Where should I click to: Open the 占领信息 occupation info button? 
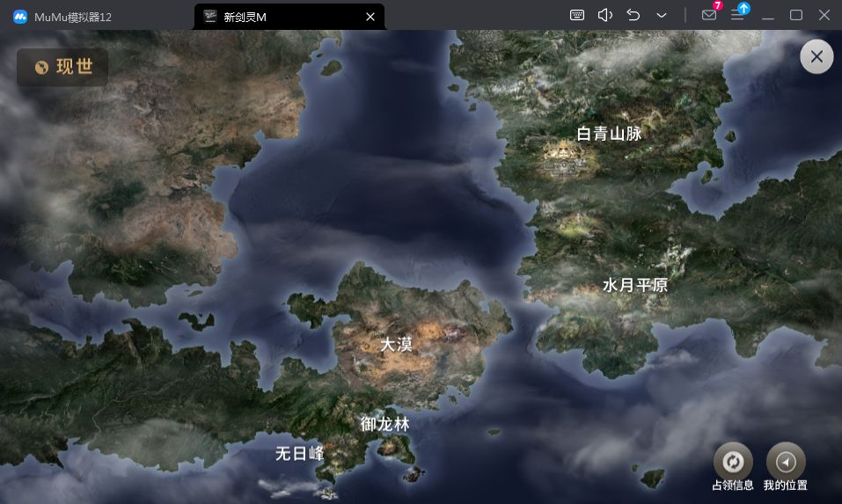732,462
